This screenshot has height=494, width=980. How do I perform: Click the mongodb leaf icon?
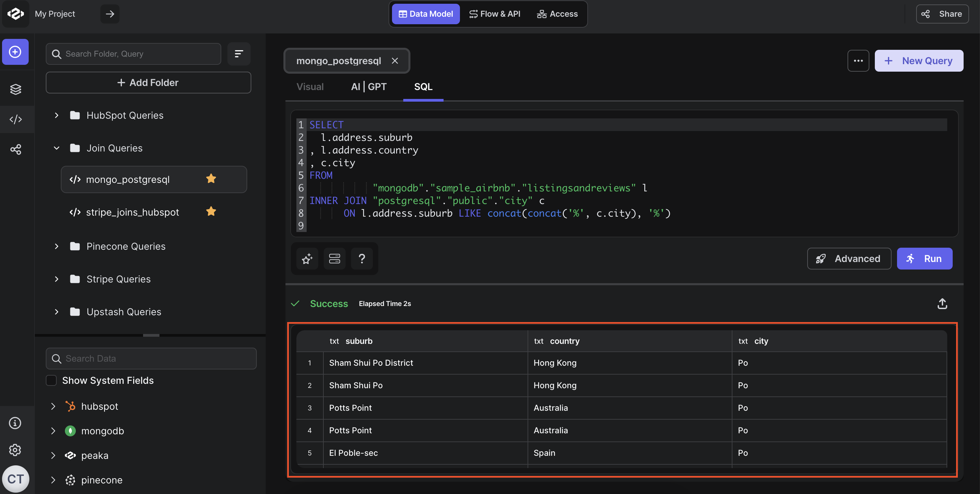[x=70, y=431]
